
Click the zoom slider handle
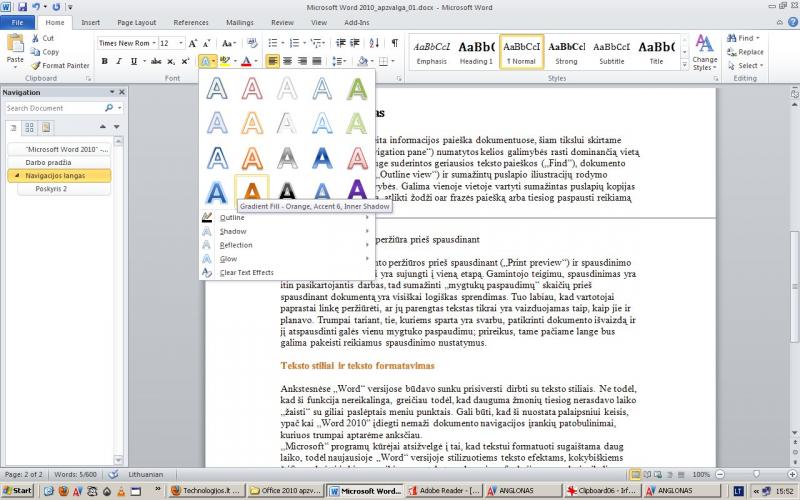[x=757, y=474]
